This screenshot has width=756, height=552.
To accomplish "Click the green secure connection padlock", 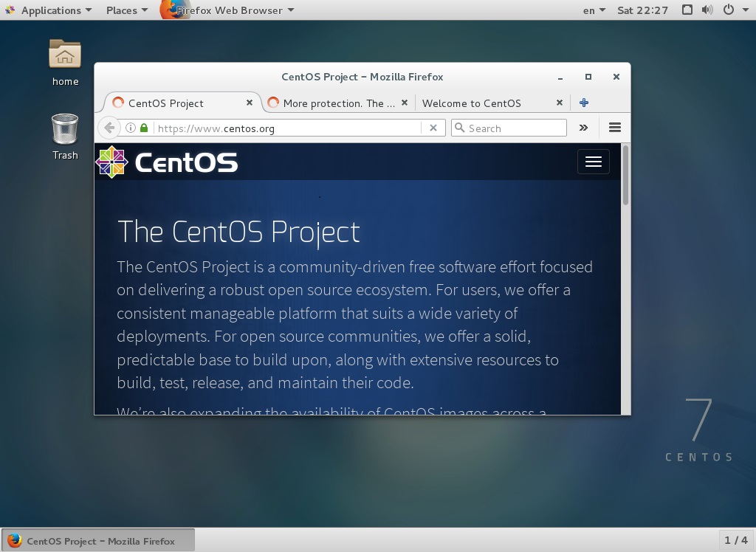I will coord(144,128).
